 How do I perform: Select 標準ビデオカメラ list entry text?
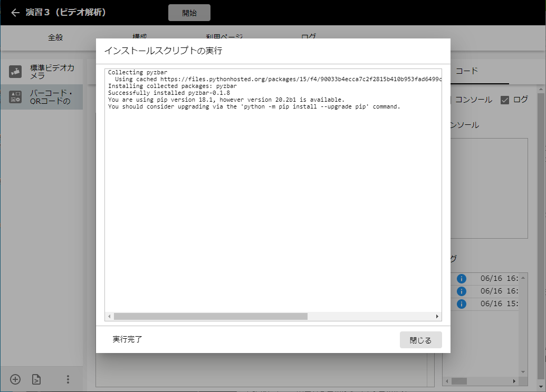pos(52,72)
